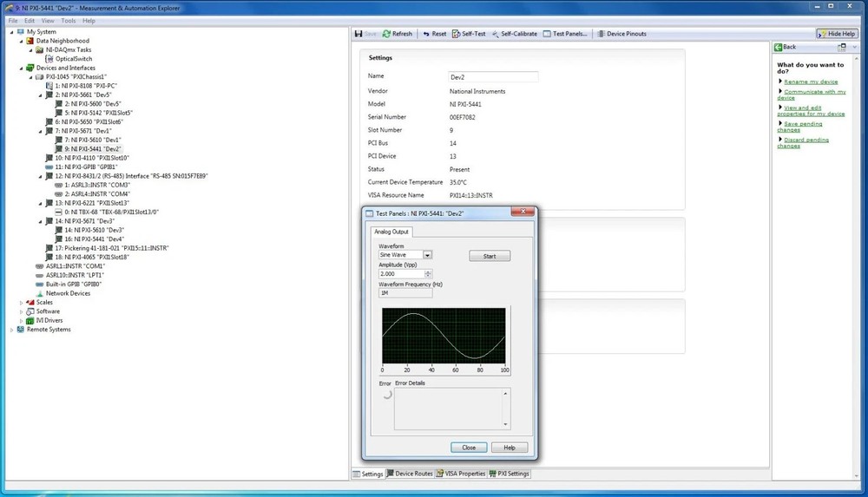Collapse the NI PXI-5661 Dev5 node

[x=40, y=95]
